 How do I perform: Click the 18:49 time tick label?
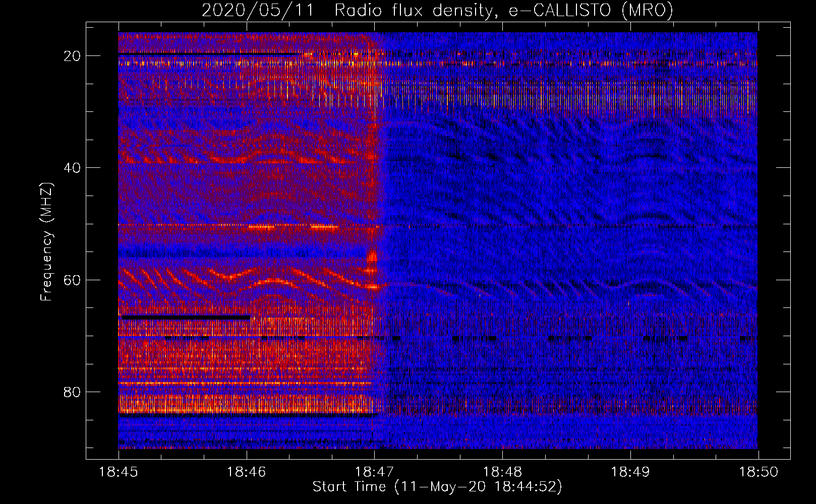630,472
